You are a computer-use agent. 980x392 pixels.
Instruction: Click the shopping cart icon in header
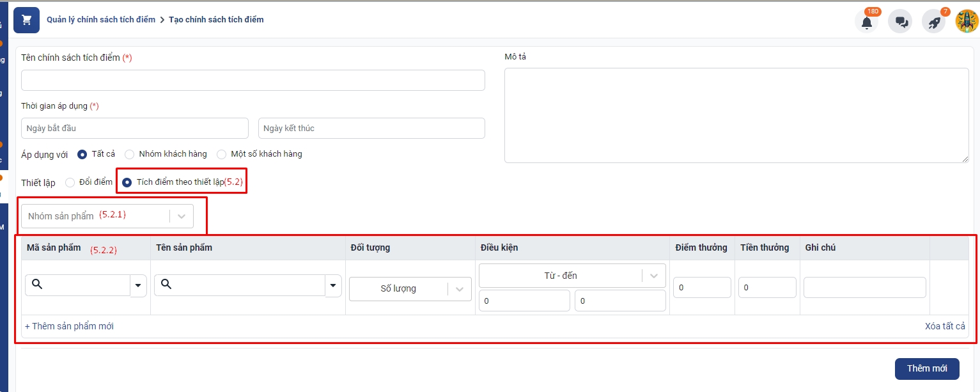coord(26,20)
